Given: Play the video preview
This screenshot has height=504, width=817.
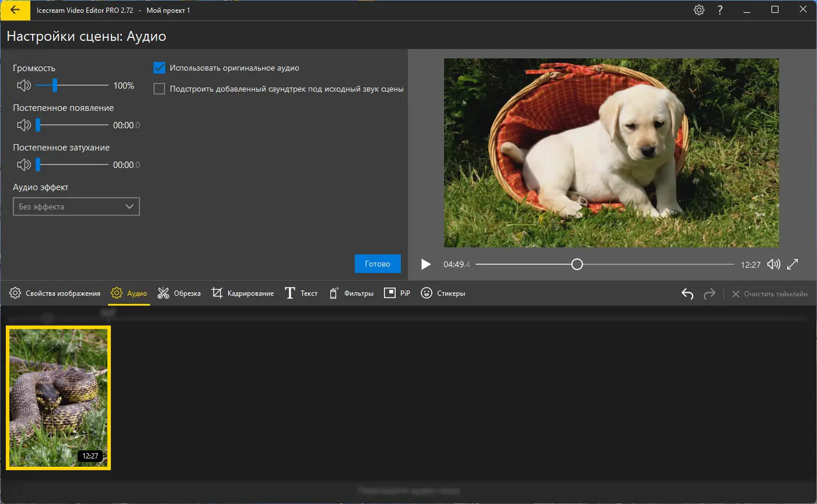Looking at the screenshot, I should click(x=426, y=264).
